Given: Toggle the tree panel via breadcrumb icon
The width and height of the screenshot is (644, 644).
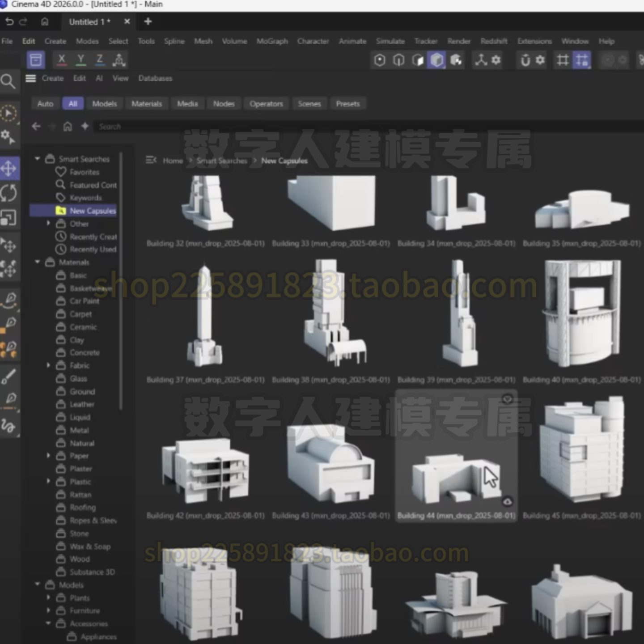Looking at the screenshot, I should [151, 160].
